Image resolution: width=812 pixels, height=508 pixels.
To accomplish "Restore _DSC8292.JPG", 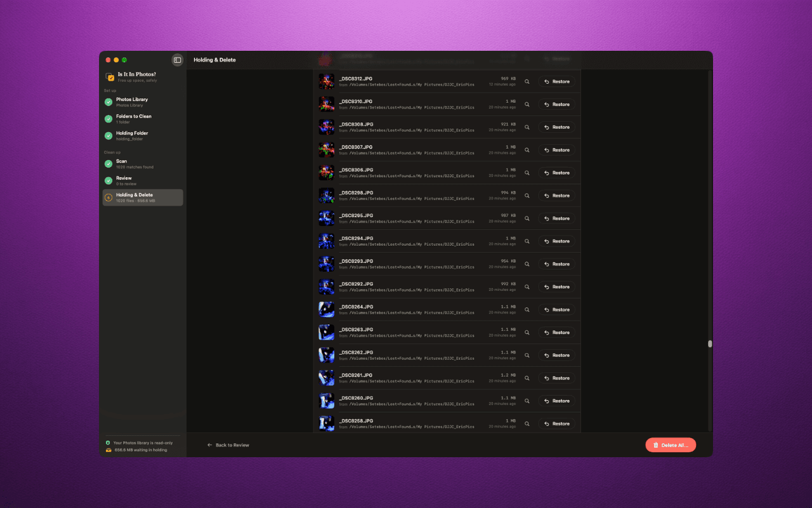I will [x=557, y=287].
